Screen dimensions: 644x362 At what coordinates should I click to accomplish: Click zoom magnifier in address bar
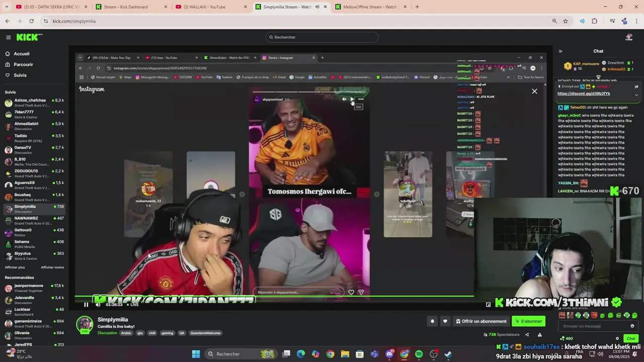coord(554,21)
